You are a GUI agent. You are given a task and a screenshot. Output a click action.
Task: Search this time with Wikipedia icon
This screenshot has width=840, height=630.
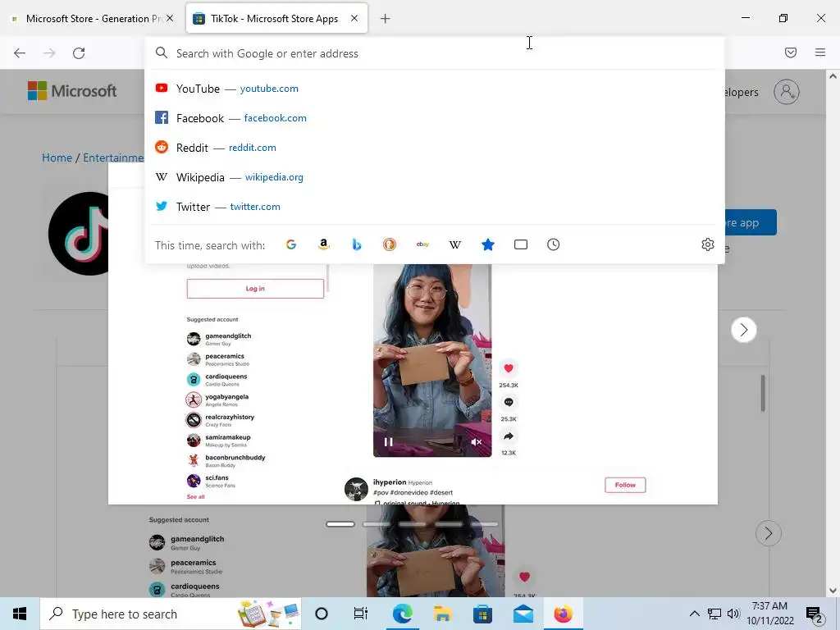tap(454, 244)
